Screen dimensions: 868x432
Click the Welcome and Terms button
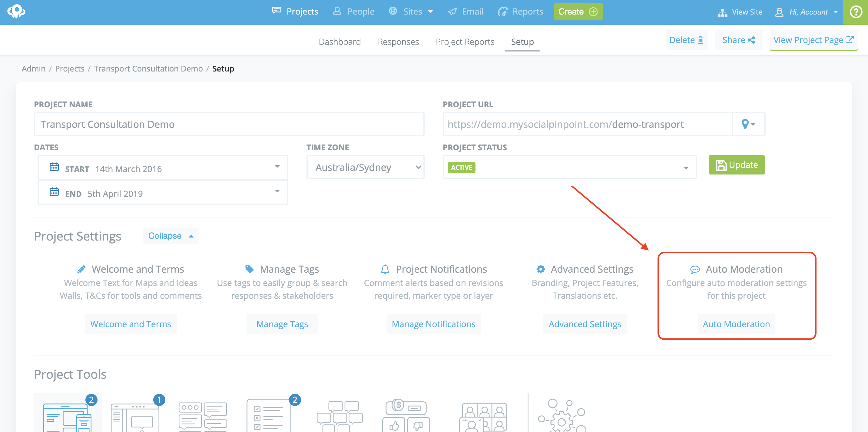click(x=131, y=324)
